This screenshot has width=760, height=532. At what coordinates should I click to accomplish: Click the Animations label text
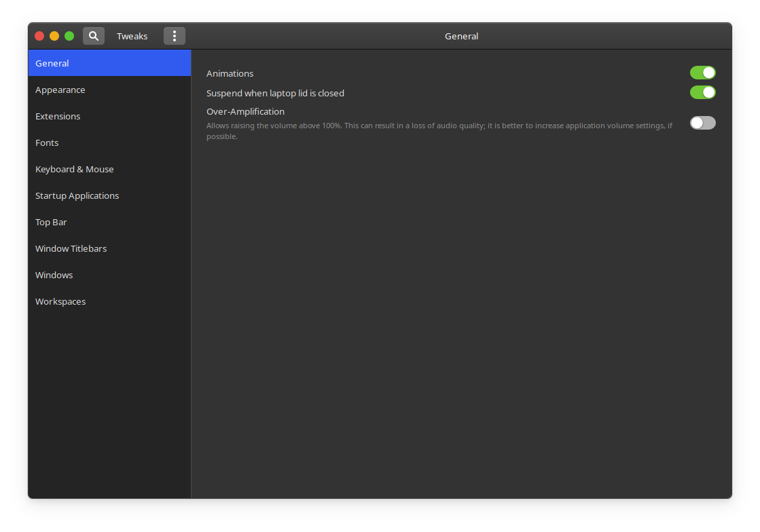(230, 73)
